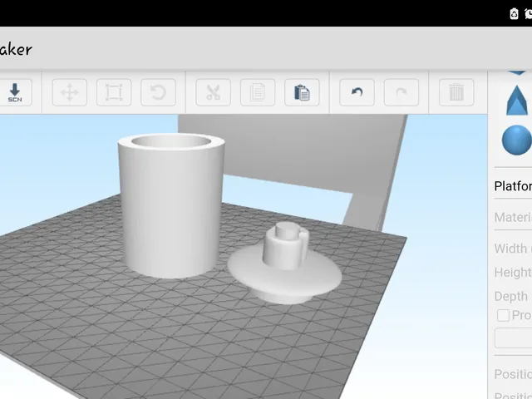Image resolution: width=532 pixels, height=399 pixels.
Task: Click the Platform section heading
Action: click(513, 186)
